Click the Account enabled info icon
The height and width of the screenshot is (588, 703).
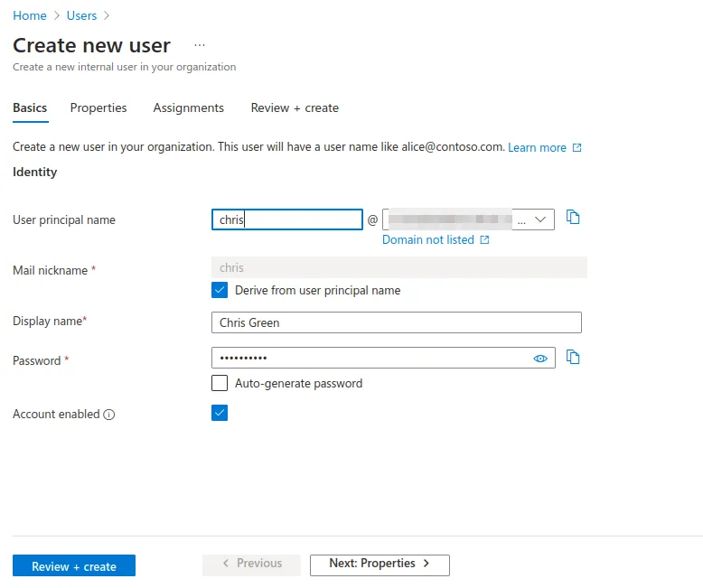point(109,415)
